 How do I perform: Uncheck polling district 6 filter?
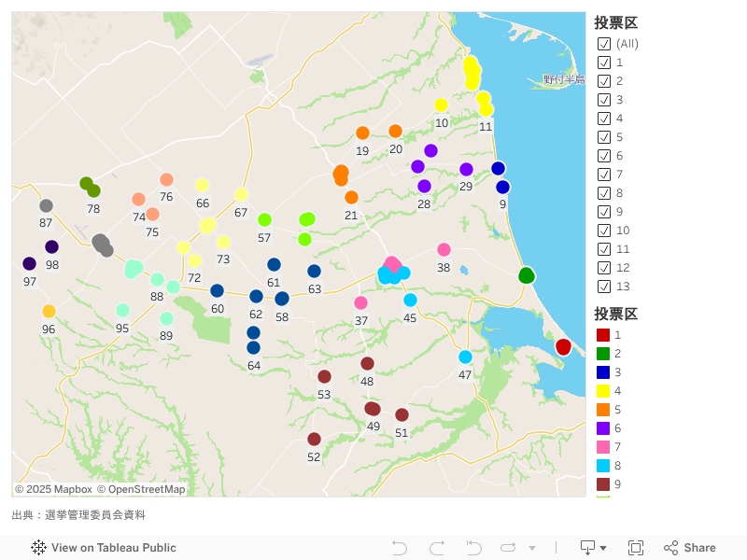(604, 156)
